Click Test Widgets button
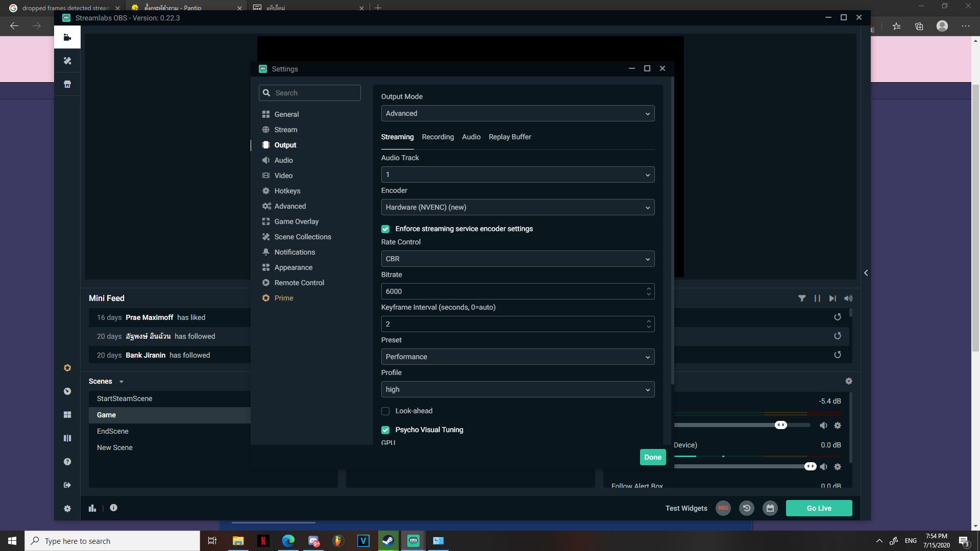980x551 pixels. pos(686,508)
